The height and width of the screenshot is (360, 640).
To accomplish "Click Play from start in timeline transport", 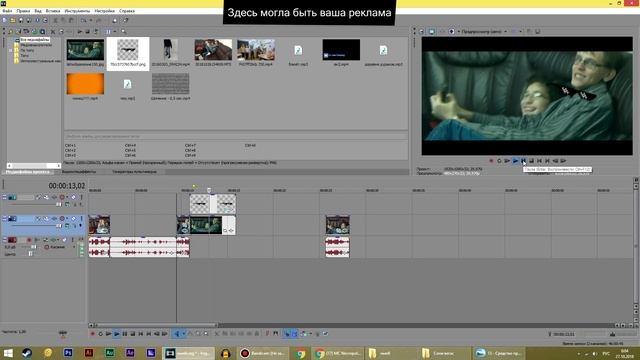I will [x=109, y=334].
